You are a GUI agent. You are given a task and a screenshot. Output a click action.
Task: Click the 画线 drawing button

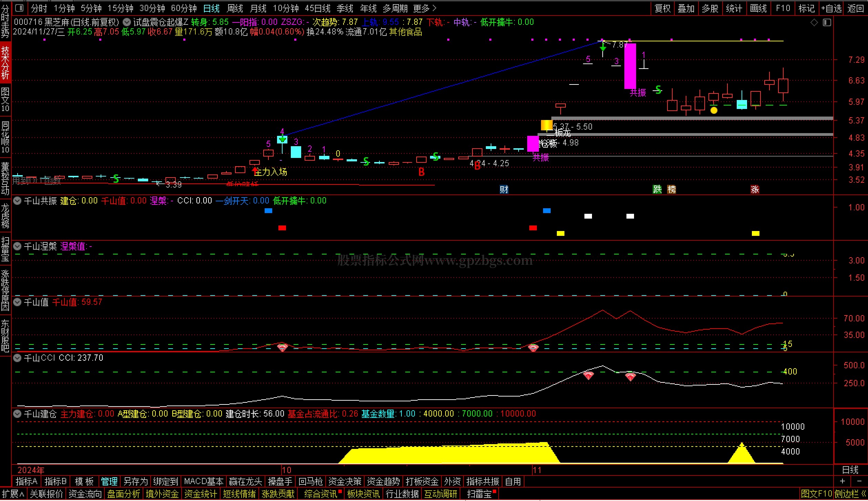(x=758, y=8)
